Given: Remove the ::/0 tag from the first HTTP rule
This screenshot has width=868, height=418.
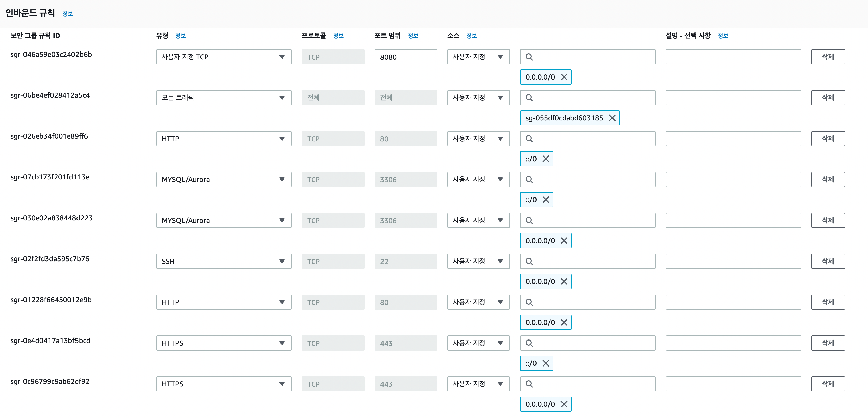Looking at the screenshot, I should pyautogui.click(x=546, y=159).
